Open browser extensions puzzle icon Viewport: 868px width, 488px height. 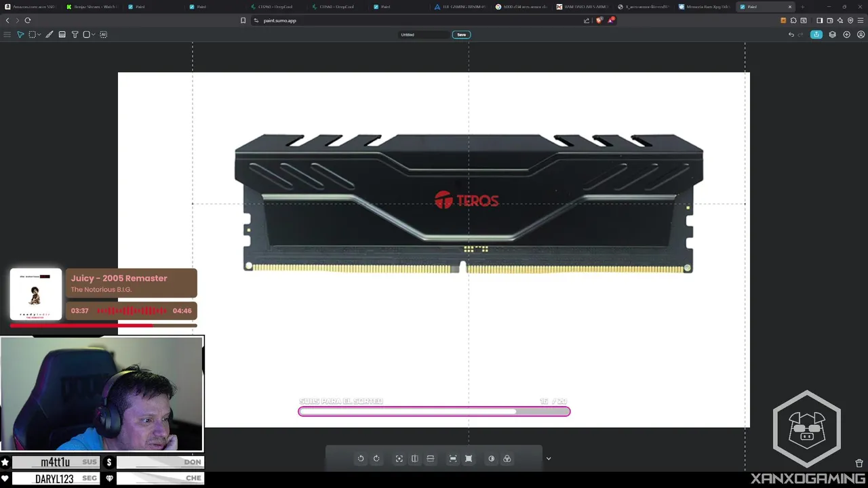(793, 20)
